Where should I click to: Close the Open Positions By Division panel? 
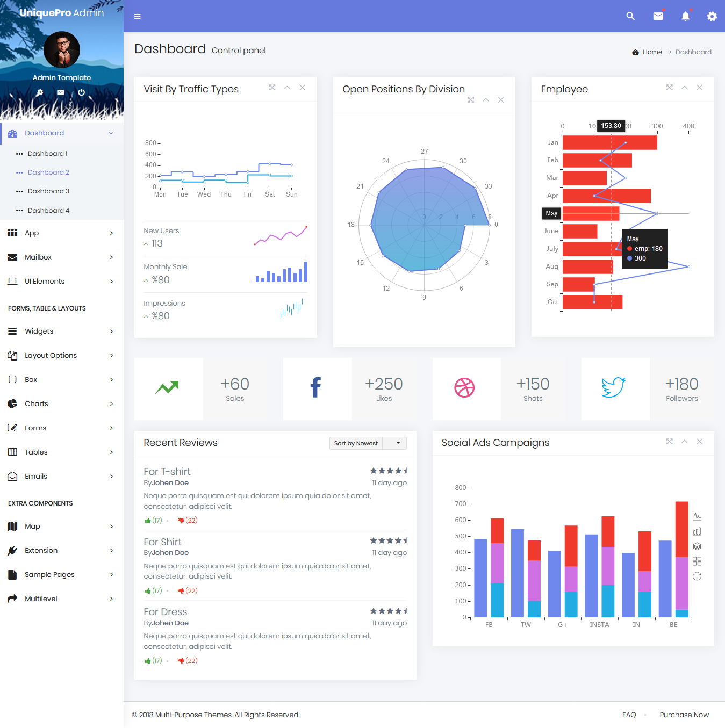pos(501,100)
